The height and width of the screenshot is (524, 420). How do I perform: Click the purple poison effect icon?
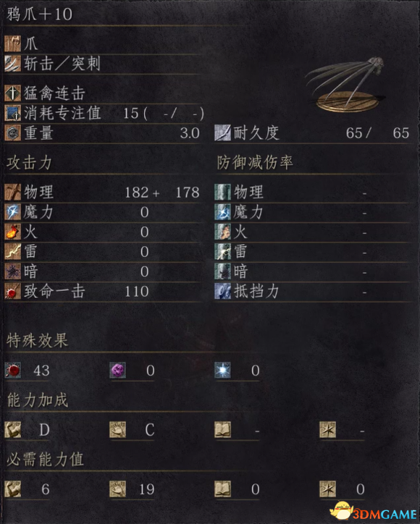118,371
